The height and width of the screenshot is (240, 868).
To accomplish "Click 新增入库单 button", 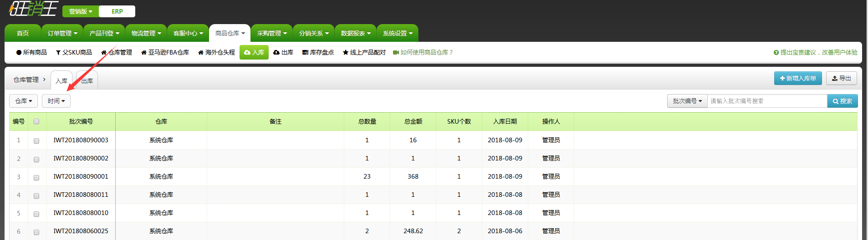I will click(x=798, y=78).
